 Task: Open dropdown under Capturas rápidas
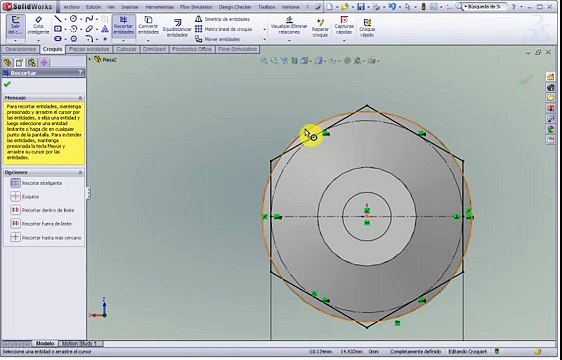344,41
